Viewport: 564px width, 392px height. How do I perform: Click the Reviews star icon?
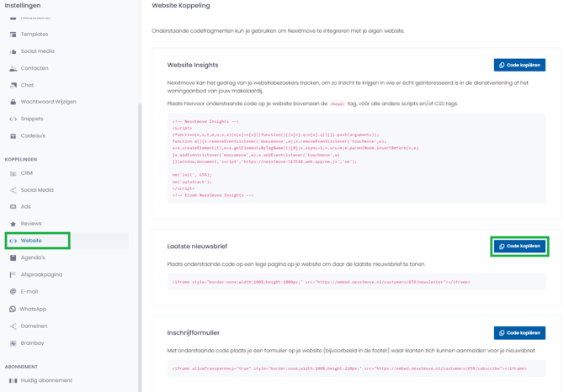(13, 224)
